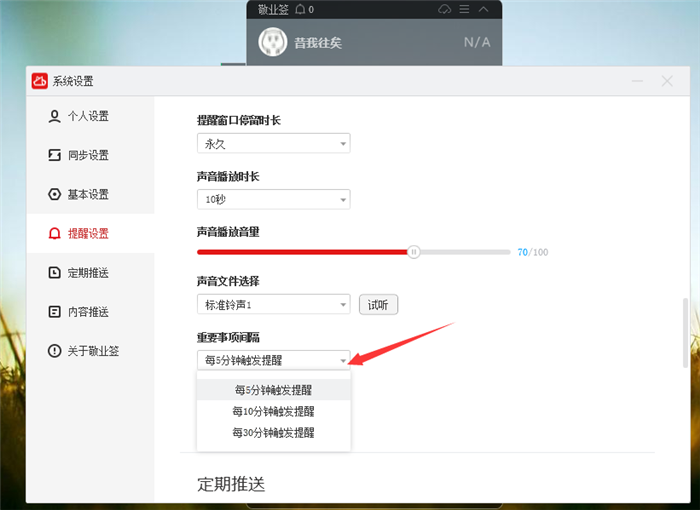
Task: Open 个人设置 in the settings sidebar
Action: (x=91, y=117)
